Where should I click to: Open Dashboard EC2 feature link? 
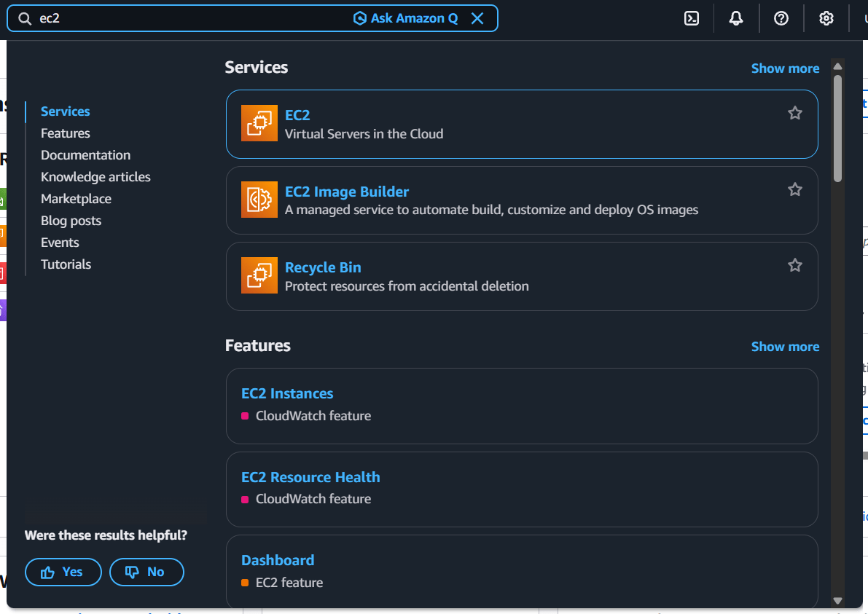pyautogui.click(x=278, y=560)
